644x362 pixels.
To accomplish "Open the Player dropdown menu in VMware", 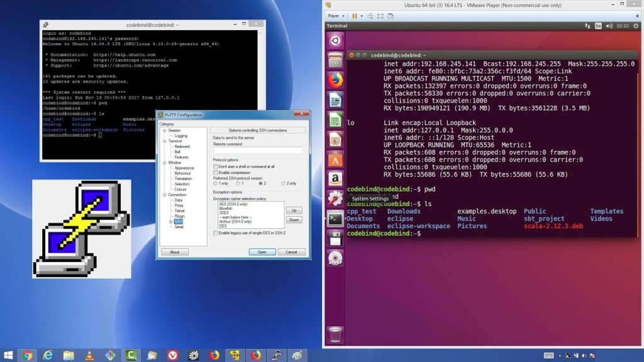I will (x=336, y=16).
